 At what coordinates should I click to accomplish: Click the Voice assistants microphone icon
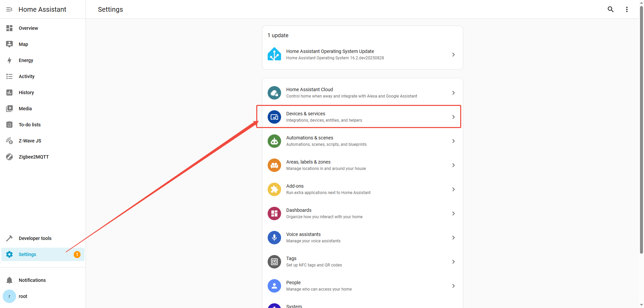pyautogui.click(x=274, y=238)
